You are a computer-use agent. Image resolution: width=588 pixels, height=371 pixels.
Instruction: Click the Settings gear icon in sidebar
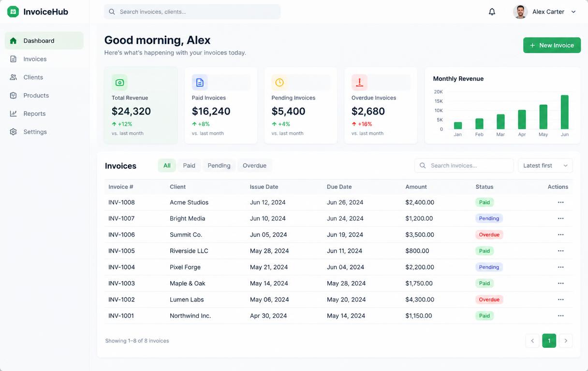tap(13, 132)
